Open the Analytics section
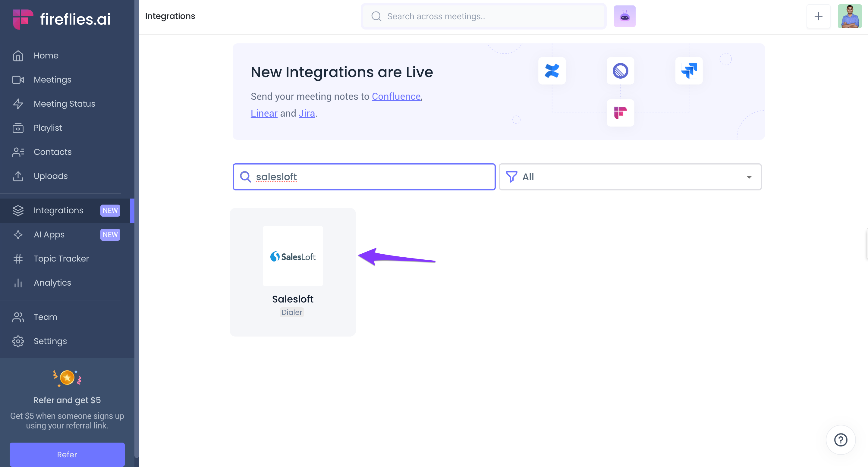 [x=52, y=283]
